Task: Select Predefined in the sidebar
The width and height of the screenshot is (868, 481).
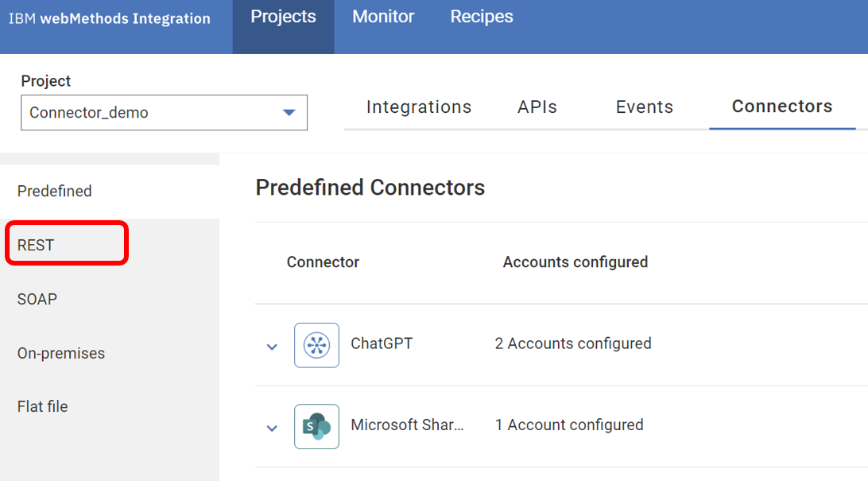Action: (x=55, y=192)
